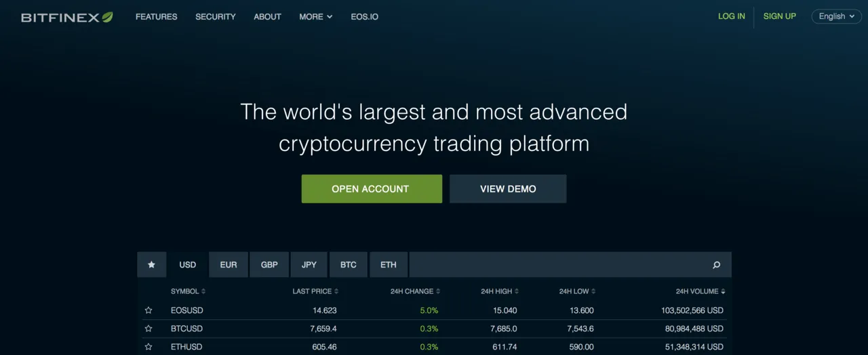Select the GBP ticker tab

pyautogui.click(x=269, y=265)
